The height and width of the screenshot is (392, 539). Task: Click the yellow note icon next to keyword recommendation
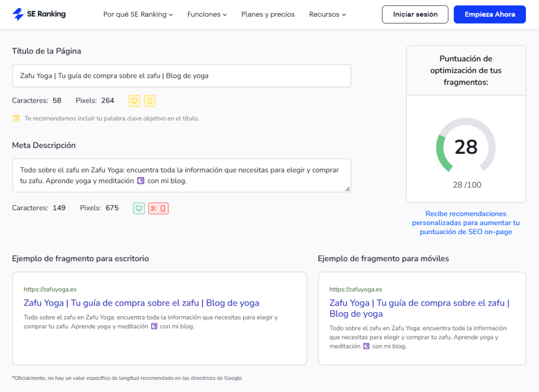pyautogui.click(x=16, y=118)
